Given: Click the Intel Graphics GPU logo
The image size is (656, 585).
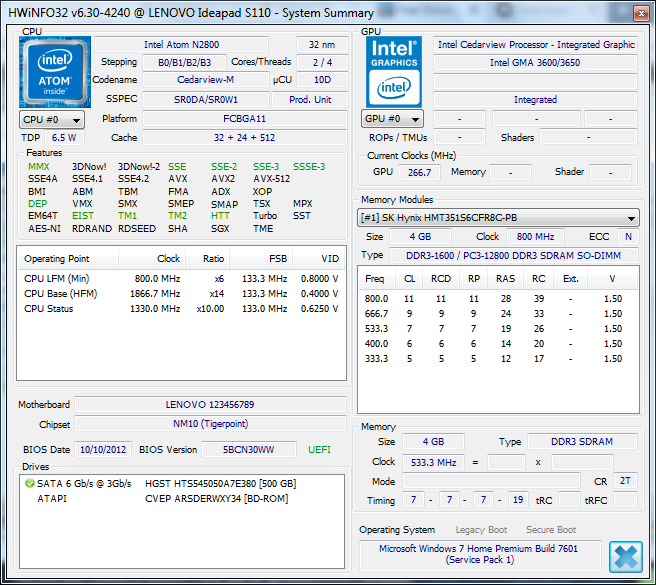Looking at the screenshot, I should (x=394, y=72).
